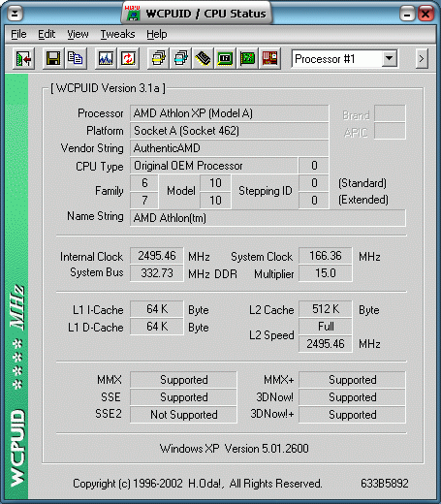Click the green chipset board icon

point(225,58)
